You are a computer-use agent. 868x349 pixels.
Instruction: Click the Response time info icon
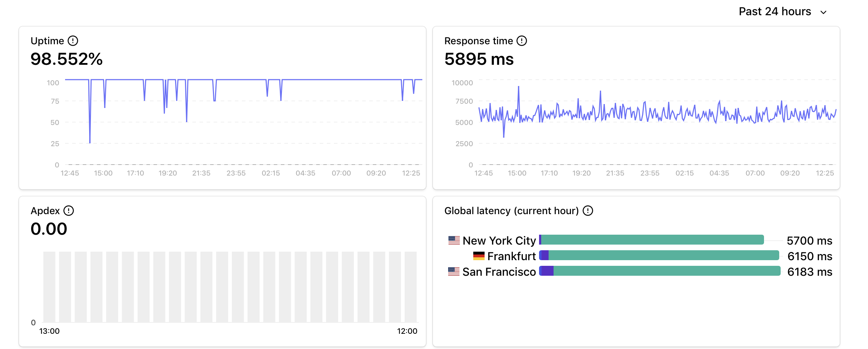[522, 41]
